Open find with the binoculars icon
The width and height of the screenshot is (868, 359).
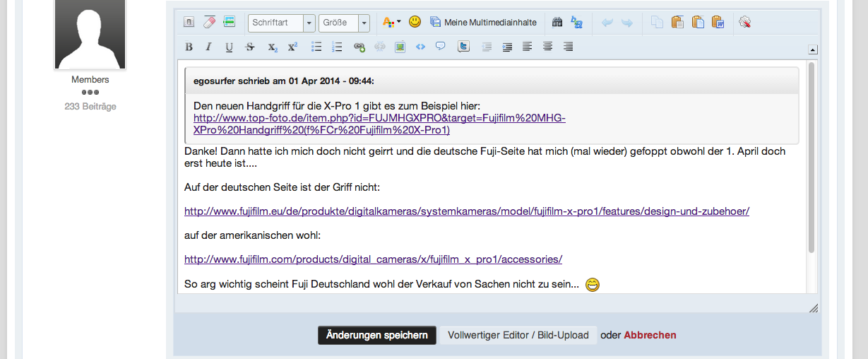coord(557,23)
